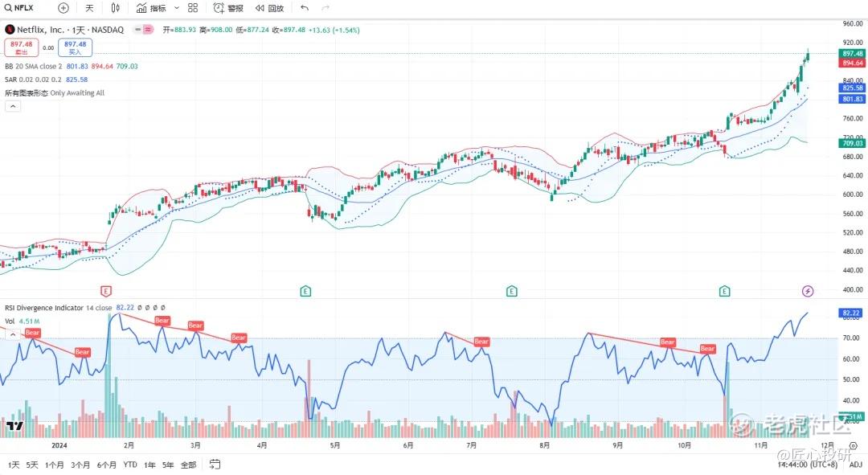Image resolution: width=868 pixels, height=475 pixels.
Task: Toggle ADJ price adjustment
Action: [x=855, y=465]
